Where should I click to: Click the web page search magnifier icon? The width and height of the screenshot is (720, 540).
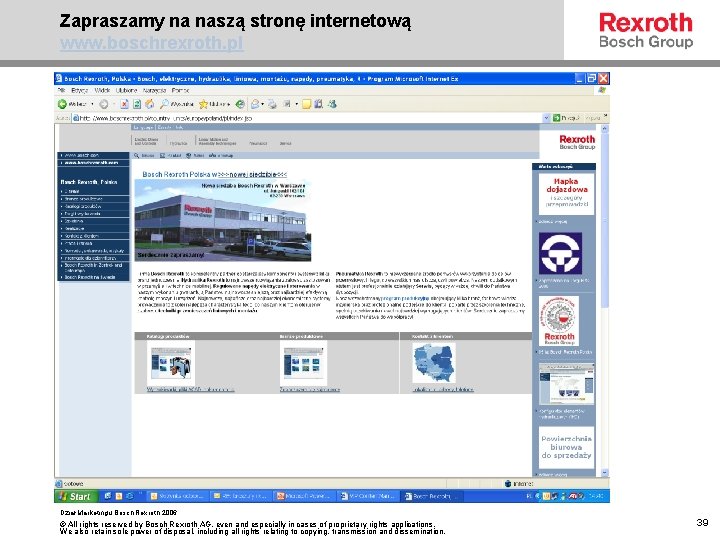pos(136,156)
